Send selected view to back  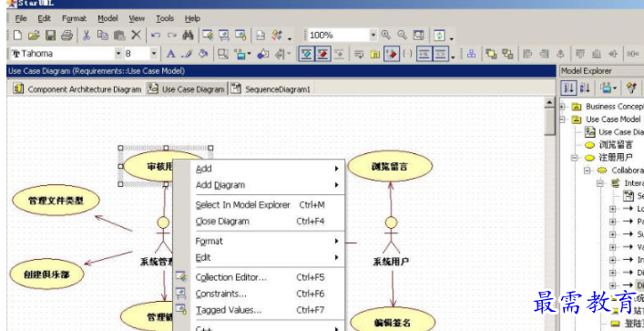point(507,54)
